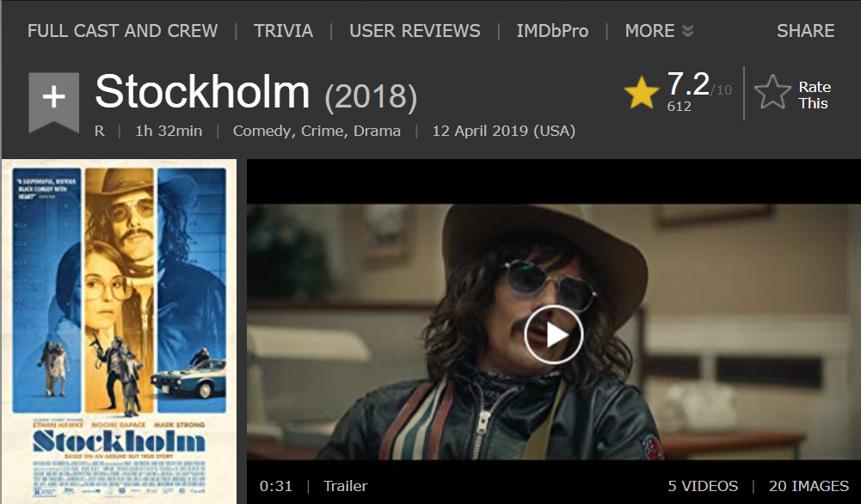Go to USER REVIEWS
The width and height of the screenshot is (861, 504).
point(415,31)
